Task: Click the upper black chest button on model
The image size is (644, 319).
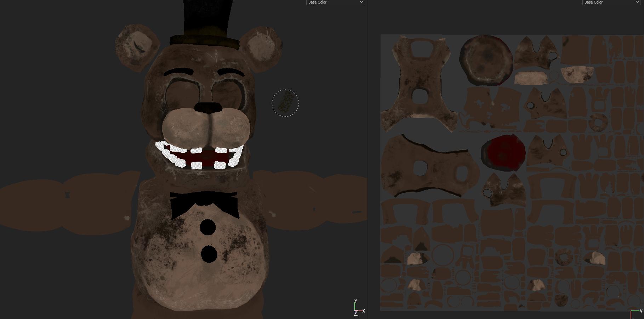Action: (208, 227)
